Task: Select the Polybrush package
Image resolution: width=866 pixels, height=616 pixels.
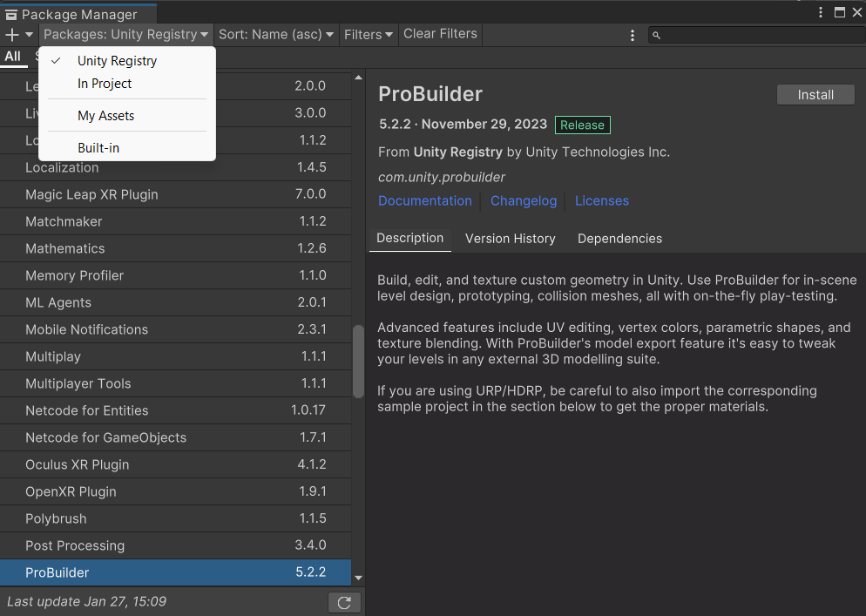Action: [176, 519]
